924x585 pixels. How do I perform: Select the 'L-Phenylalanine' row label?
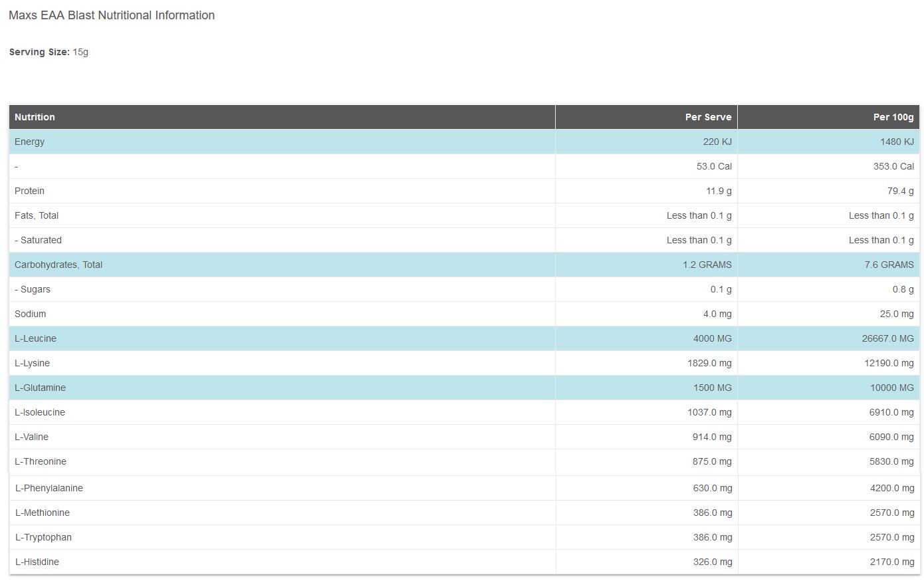click(49, 488)
